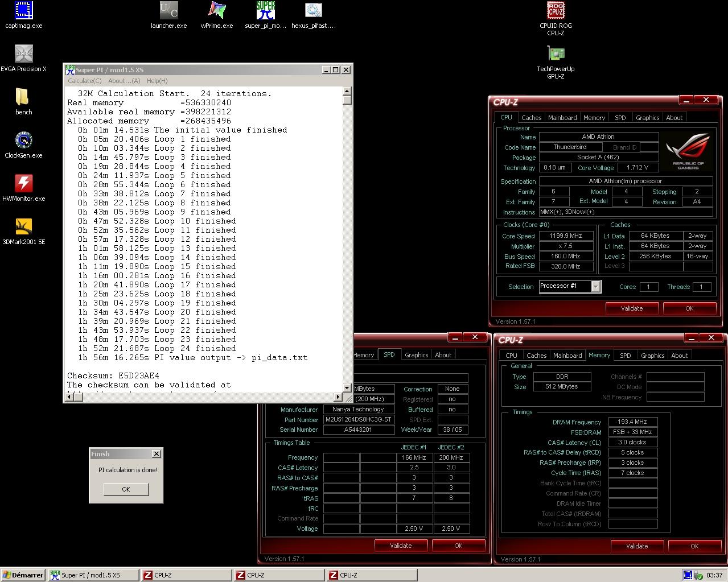Click ROG logo in CPU-Z window
This screenshot has height=582, width=728.
click(688, 151)
